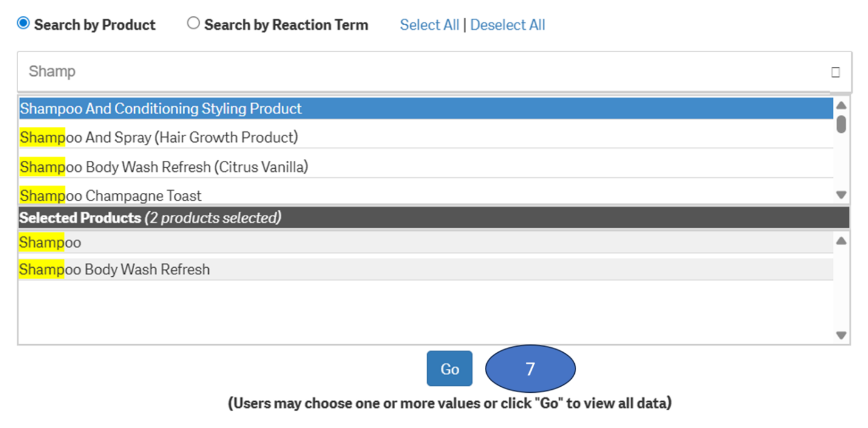This screenshot has height=428, width=868.
Task: Click the small square icon in search box
Action: click(835, 72)
